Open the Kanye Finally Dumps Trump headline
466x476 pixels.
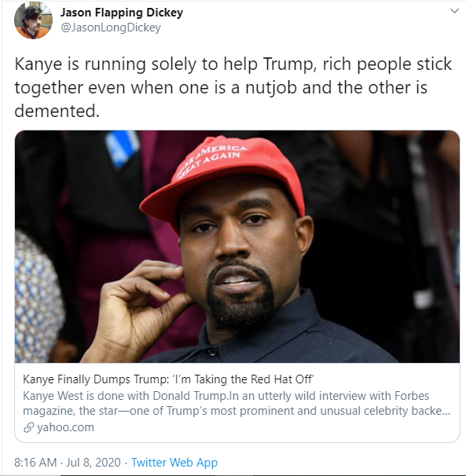[x=168, y=379]
